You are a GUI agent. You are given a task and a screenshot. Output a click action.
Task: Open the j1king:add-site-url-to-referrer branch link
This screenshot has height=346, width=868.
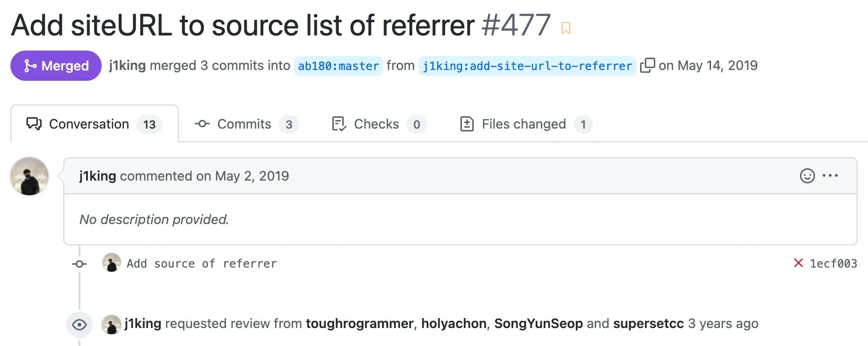[527, 66]
